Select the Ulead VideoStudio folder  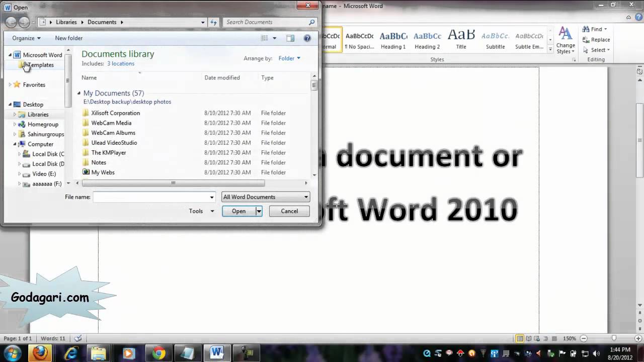(114, 143)
